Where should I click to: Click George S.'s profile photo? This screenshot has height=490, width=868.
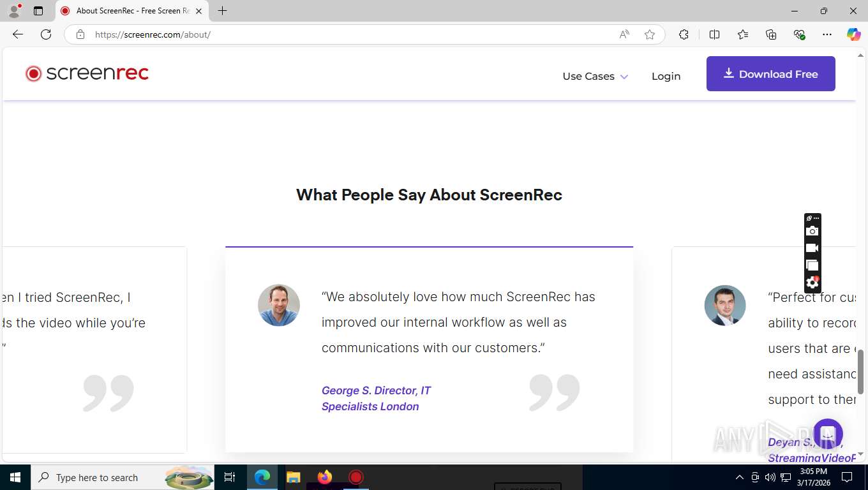(279, 305)
